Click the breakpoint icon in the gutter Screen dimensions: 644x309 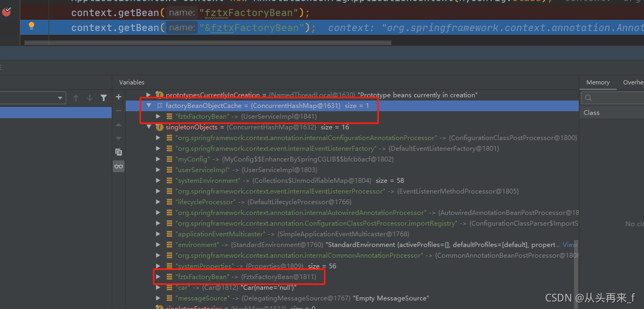[x=6, y=12]
